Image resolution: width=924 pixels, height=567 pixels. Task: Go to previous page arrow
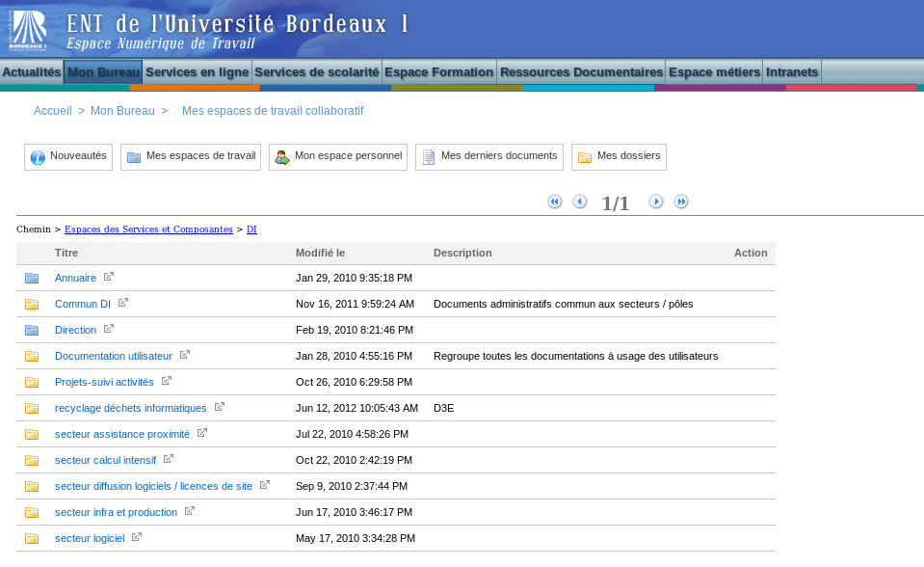point(580,202)
